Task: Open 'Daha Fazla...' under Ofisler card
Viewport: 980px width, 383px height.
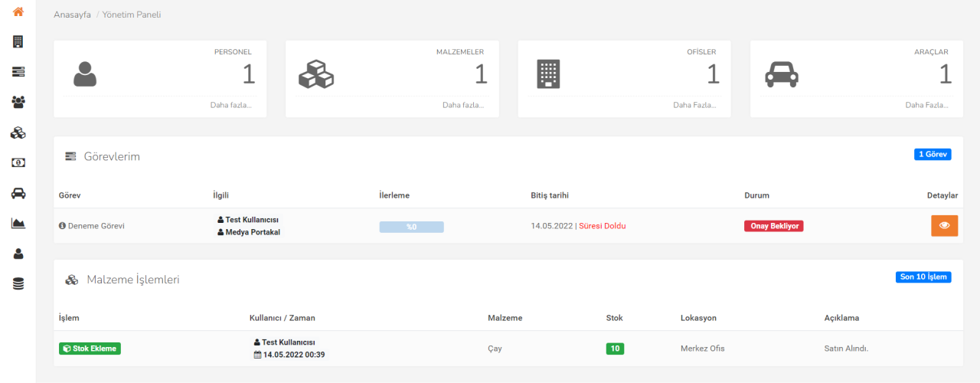Action: (694, 105)
